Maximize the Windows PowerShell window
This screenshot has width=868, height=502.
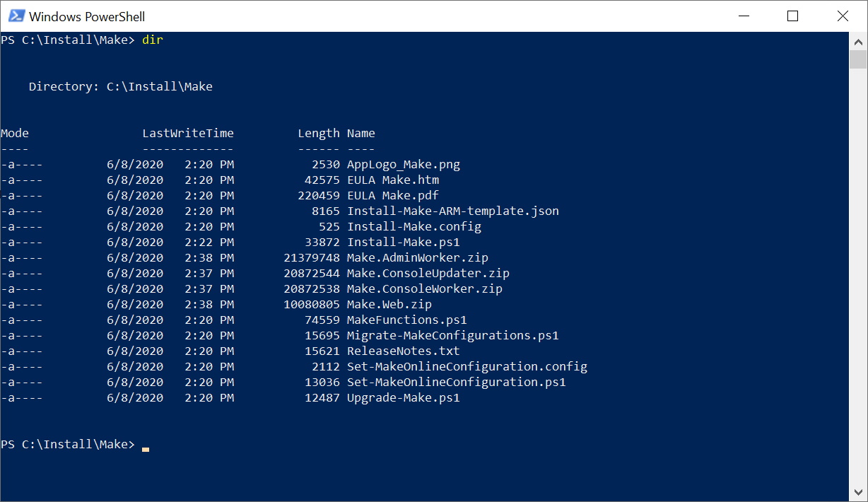(x=792, y=16)
